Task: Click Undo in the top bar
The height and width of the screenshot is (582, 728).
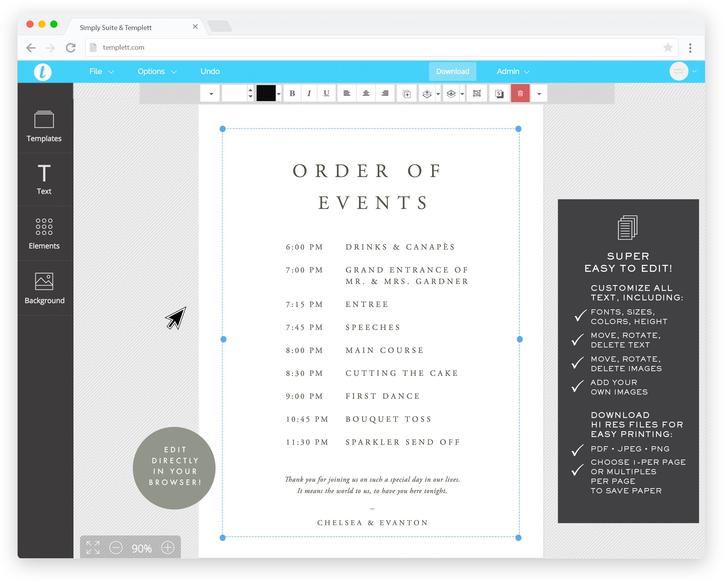Action: pos(210,72)
